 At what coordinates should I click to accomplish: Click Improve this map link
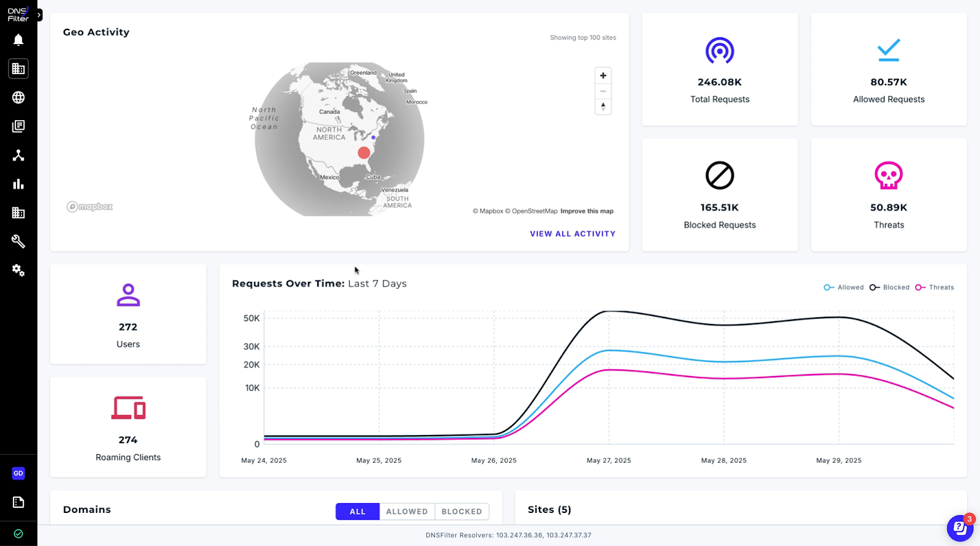click(x=587, y=211)
